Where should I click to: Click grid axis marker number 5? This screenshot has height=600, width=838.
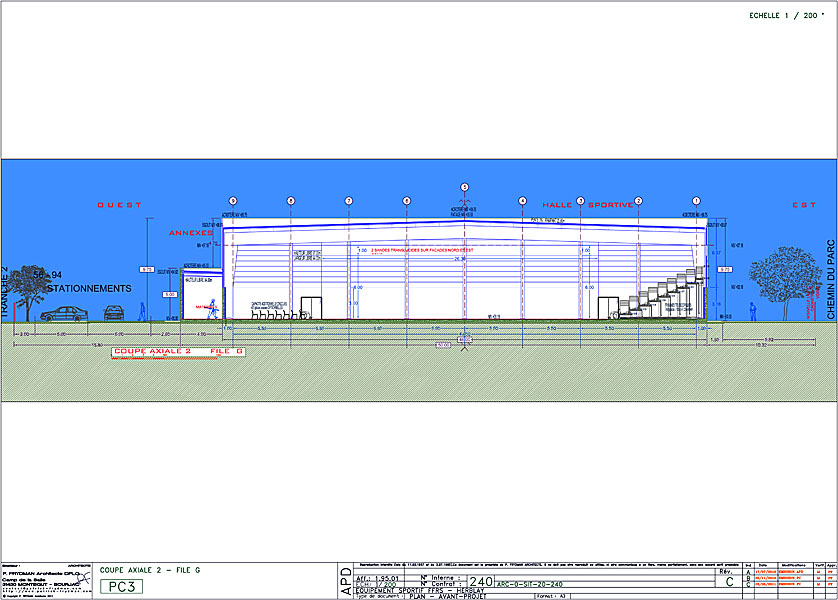click(x=464, y=187)
